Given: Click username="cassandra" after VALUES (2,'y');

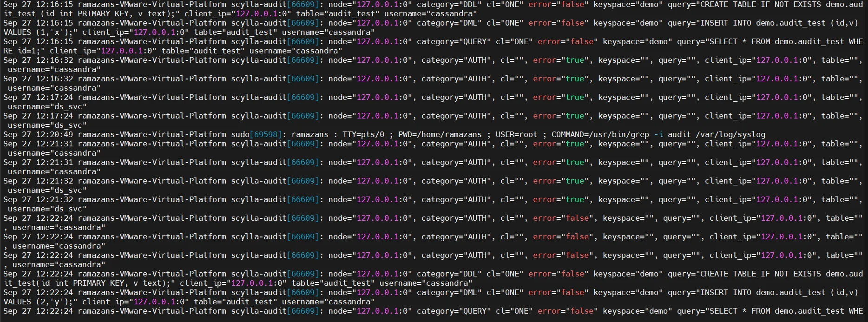Looking at the screenshot, I should [328, 302].
